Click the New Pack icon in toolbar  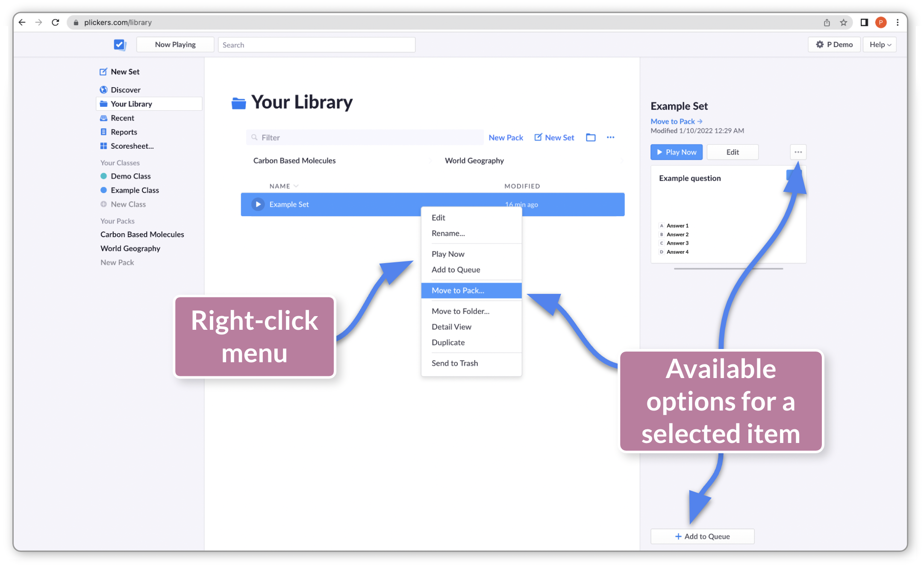coord(506,137)
